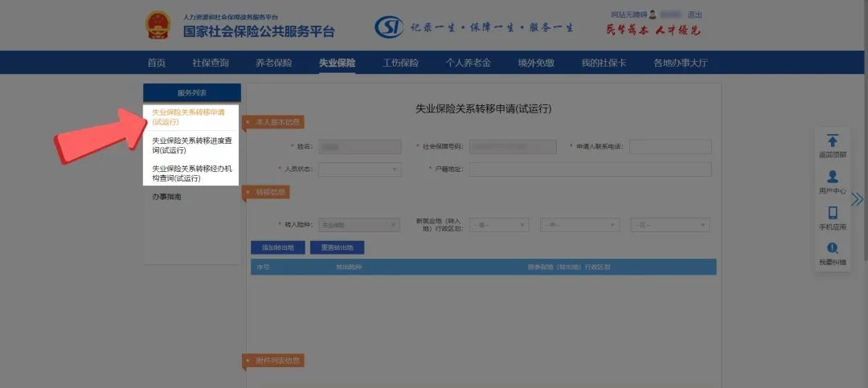This screenshot has width=868, height=388.
Task: Click the 社会保障号码 field
Action: pyautogui.click(x=513, y=147)
